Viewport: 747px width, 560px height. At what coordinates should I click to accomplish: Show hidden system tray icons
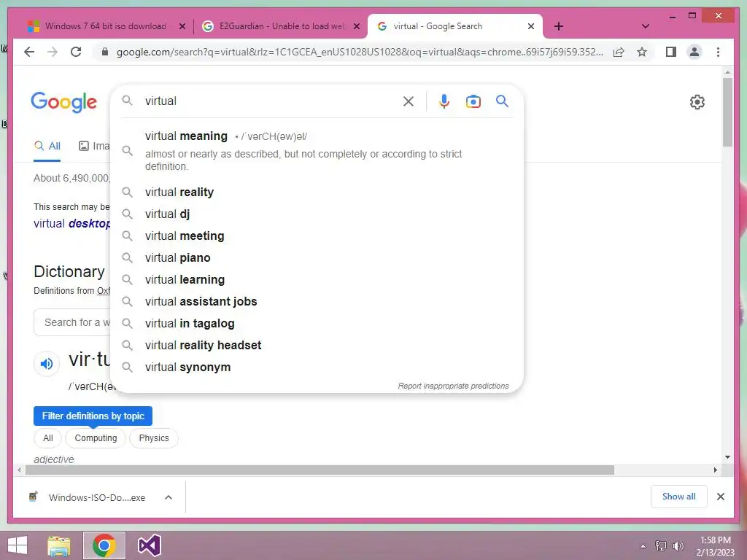coord(643,546)
